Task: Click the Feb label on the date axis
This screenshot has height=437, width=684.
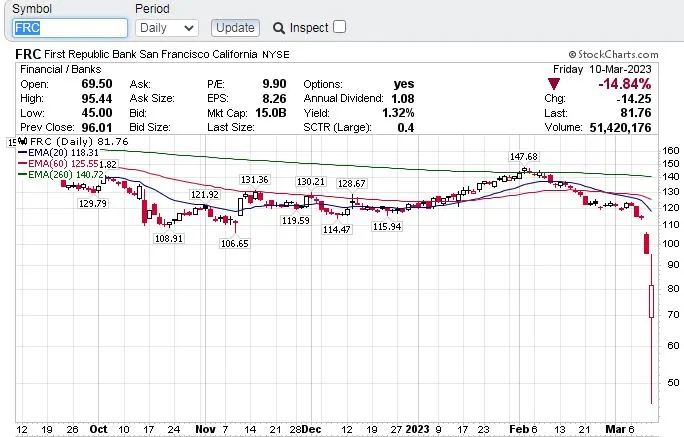Action: tap(519, 429)
